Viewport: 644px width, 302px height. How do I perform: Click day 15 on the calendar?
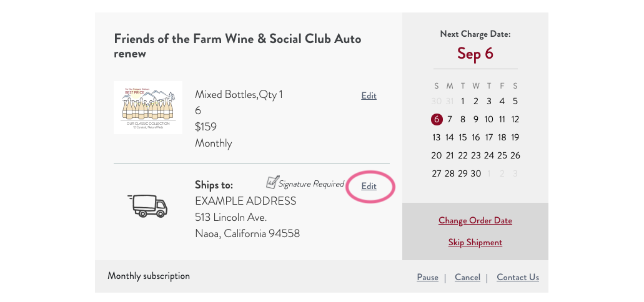pos(462,137)
